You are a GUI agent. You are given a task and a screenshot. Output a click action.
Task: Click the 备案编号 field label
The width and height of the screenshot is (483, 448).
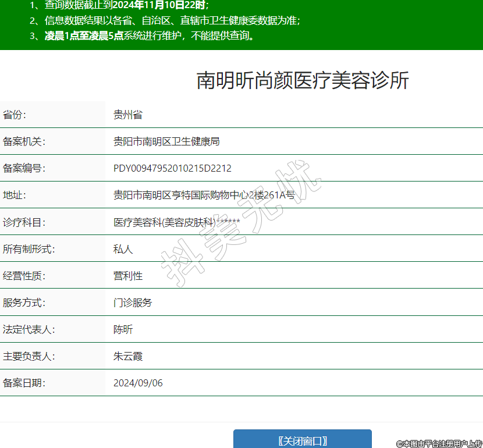[24, 168]
